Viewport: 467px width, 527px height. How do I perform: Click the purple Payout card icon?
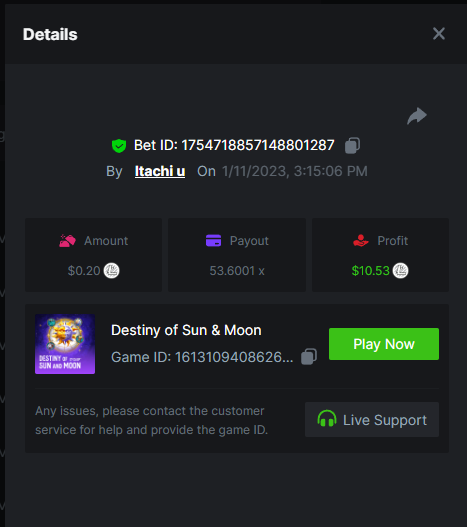213,241
